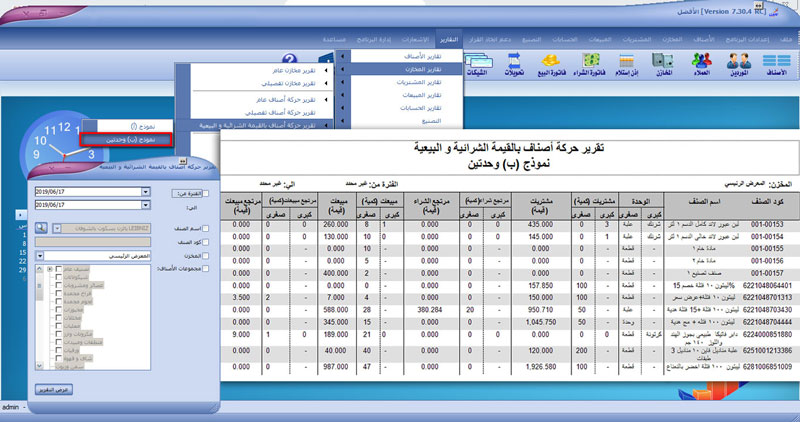Open the تحويلات transfers toolbar icon

pos(514,65)
